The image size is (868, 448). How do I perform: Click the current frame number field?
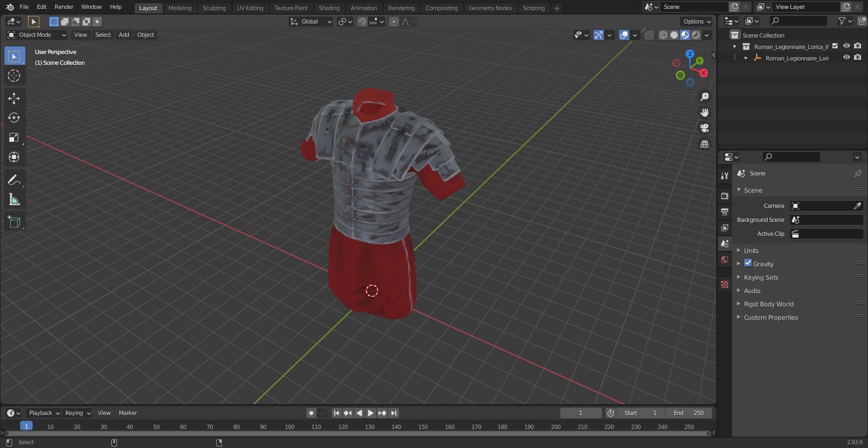click(x=581, y=413)
